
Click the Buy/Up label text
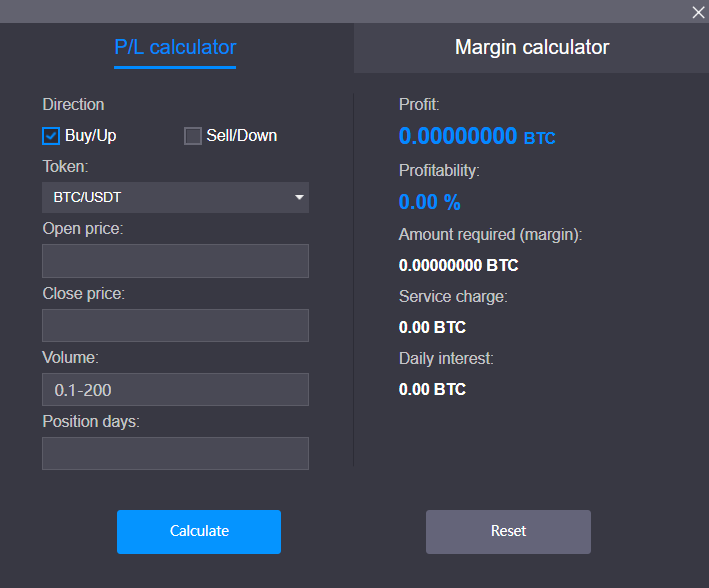tap(90, 136)
